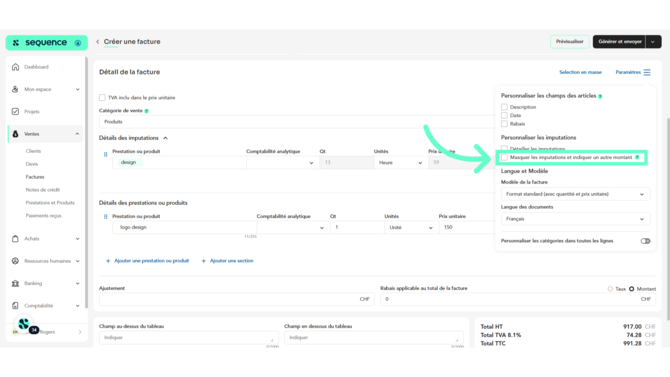Click the Champ au-dessus du tableau field

(x=188, y=338)
